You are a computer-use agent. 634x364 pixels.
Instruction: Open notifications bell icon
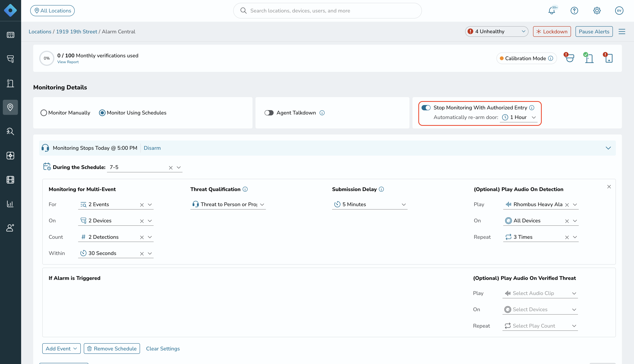pyautogui.click(x=552, y=11)
